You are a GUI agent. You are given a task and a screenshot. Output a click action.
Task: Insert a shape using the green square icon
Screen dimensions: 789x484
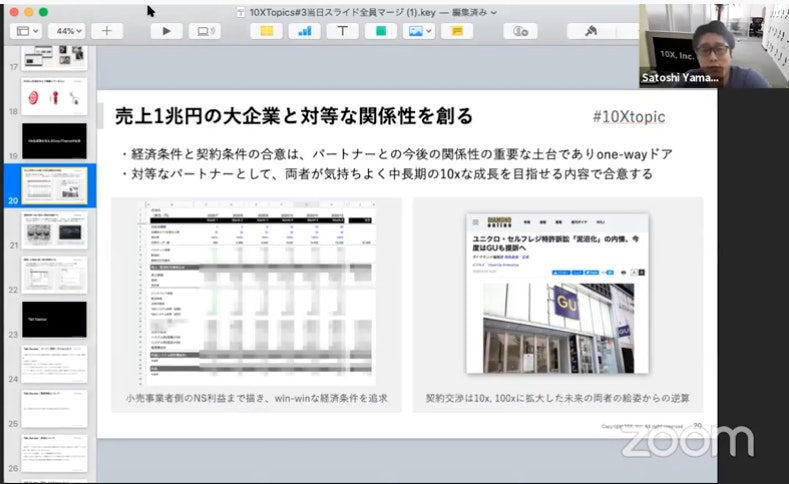380,31
